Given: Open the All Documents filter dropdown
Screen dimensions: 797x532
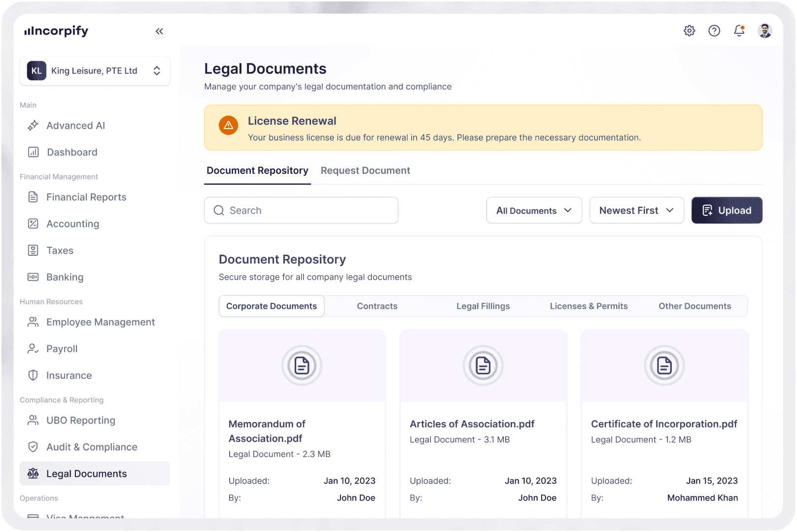Looking at the screenshot, I should pos(534,210).
